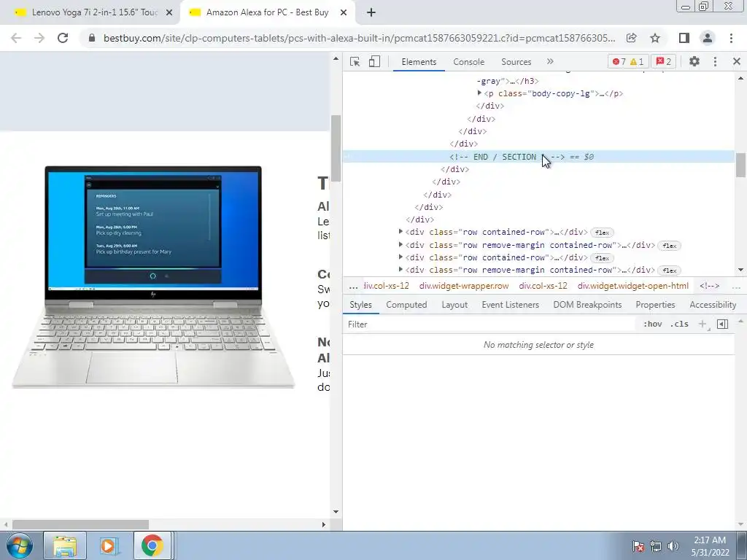Toggle the device toolbar icon
747x560 pixels.
[x=374, y=61]
